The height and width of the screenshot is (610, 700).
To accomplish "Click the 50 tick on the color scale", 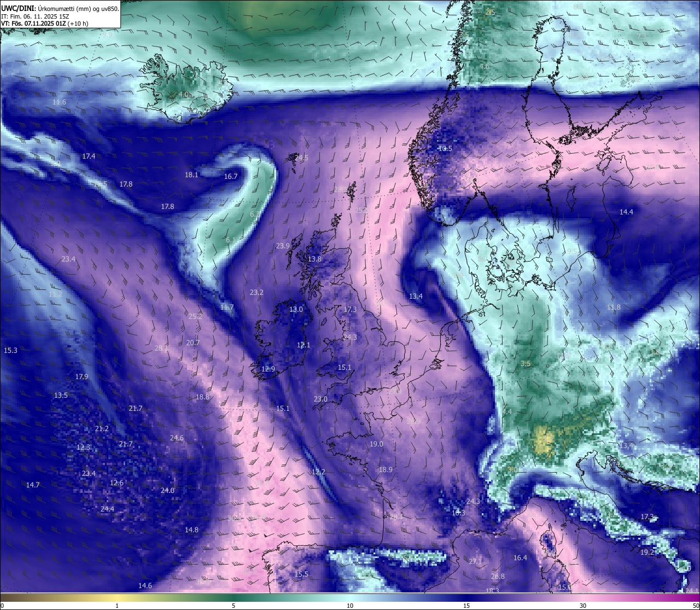I will tap(695, 606).
